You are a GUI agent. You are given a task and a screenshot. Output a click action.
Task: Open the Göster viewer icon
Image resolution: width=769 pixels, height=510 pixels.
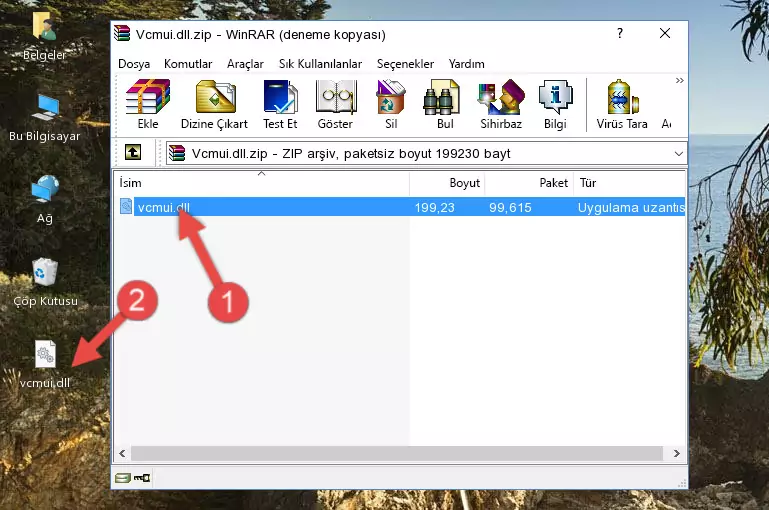click(335, 104)
